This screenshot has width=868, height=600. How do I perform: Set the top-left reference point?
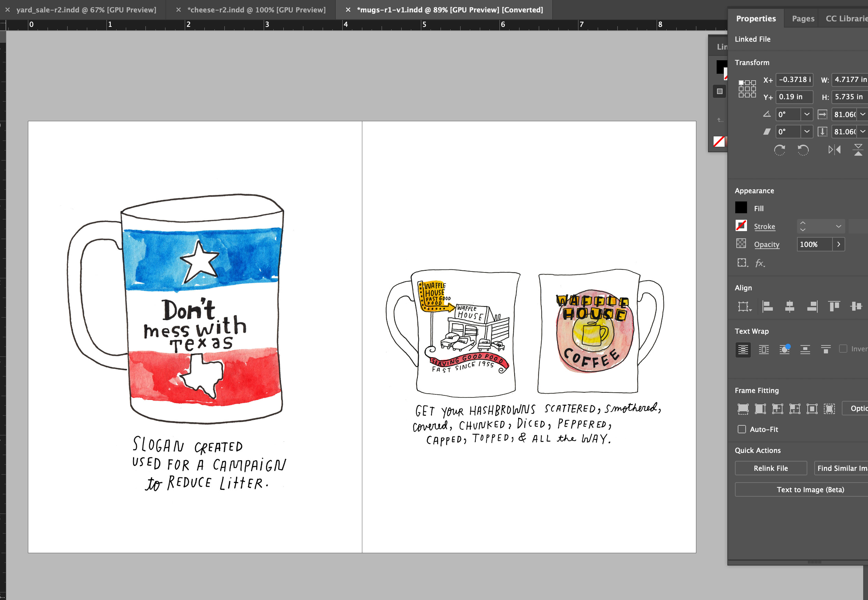741,82
